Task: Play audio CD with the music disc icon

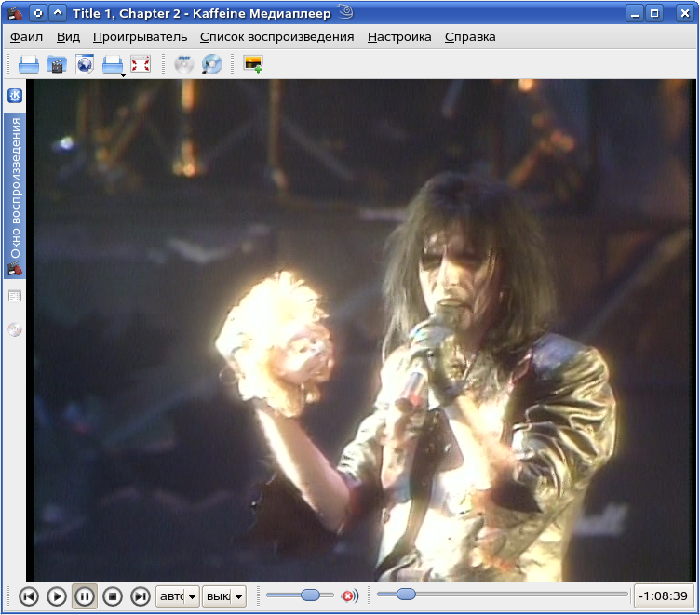Action: point(211,64)
